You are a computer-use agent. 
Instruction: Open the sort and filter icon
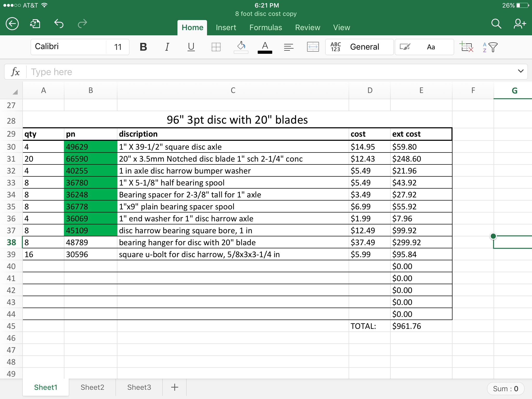pyautogui.click(x=490, y=47)
